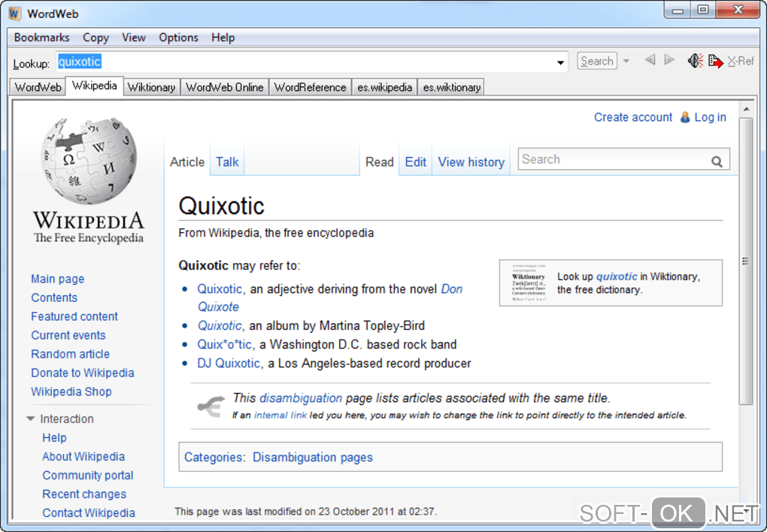Click the magnifier icon in Wikipedia search
The image size is (767, 532).
pyautogui.click(x=717, y=162)
